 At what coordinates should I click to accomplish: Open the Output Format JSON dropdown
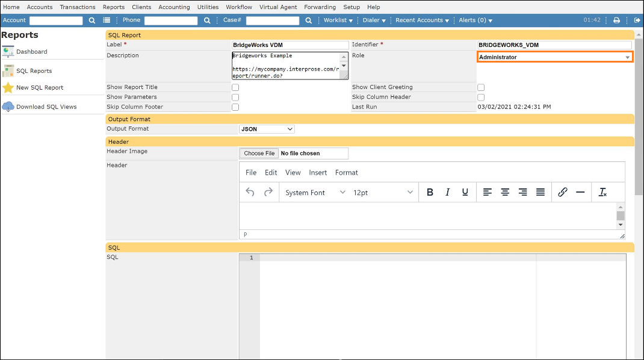[267, 129]
